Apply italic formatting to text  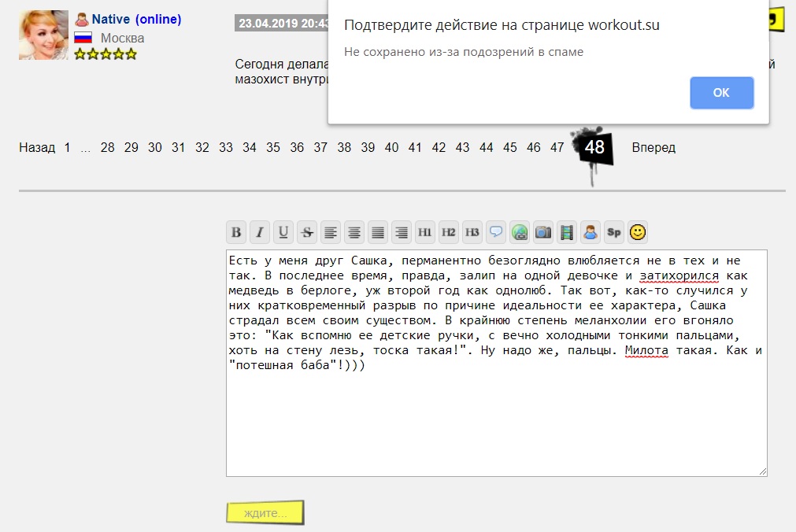260,232
